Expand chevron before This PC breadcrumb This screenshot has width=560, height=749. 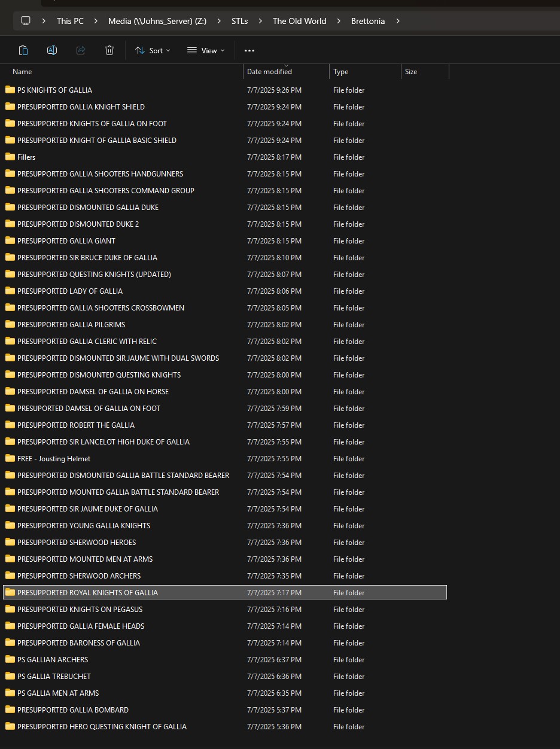44,21
